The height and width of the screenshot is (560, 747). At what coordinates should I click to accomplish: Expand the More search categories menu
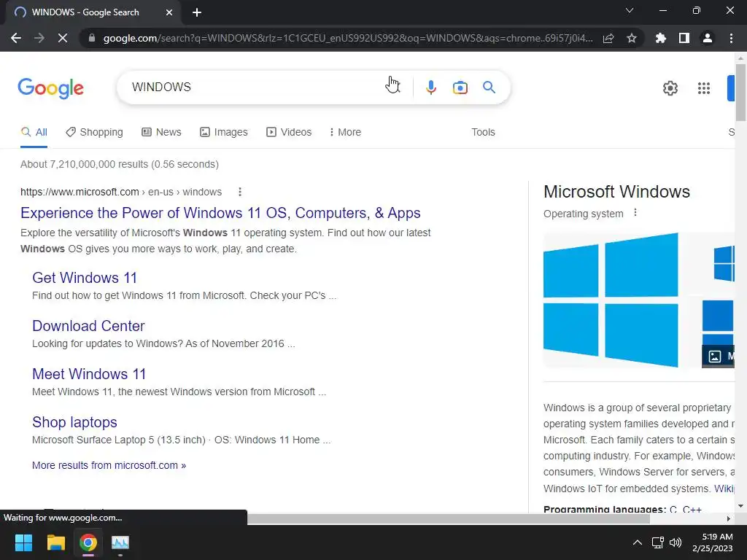[x=345, y=133]
